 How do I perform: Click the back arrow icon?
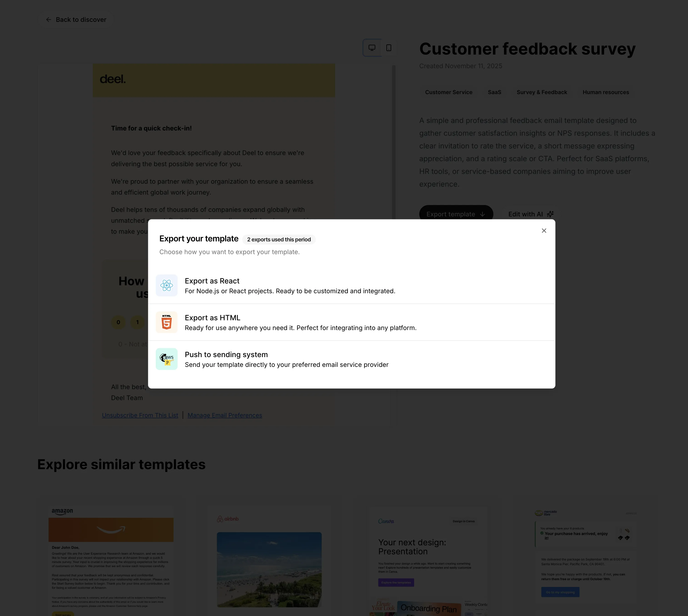point(48,20)
